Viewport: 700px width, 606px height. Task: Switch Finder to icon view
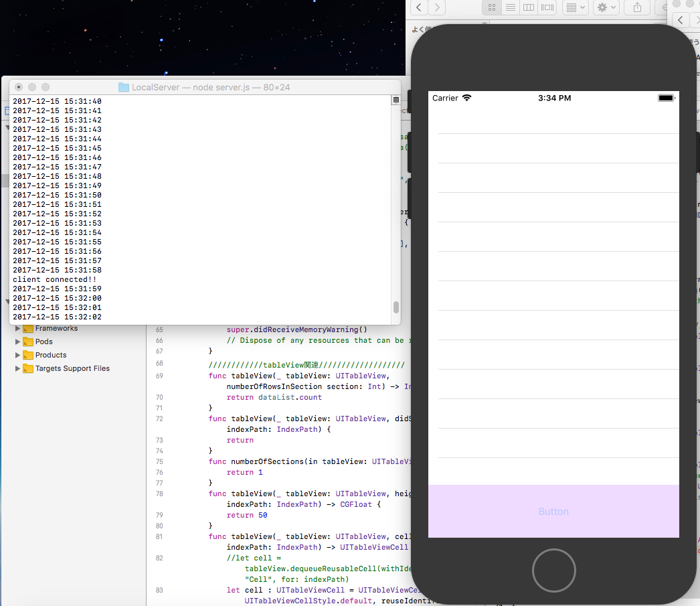[x=492, y=7]
